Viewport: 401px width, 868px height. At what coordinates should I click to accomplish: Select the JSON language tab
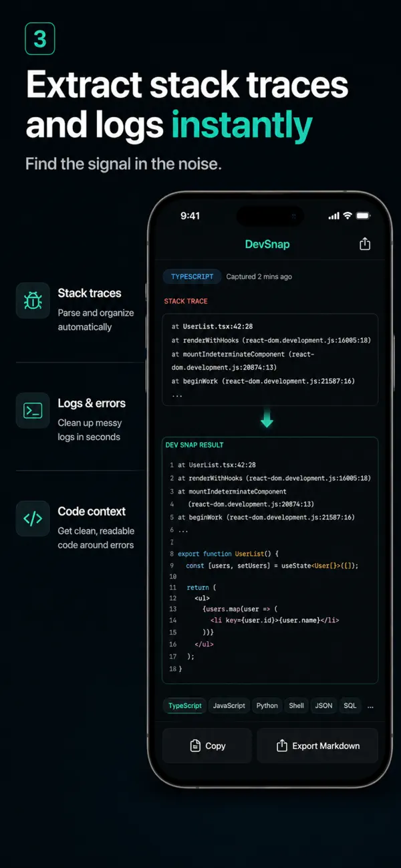pos(324,706)
